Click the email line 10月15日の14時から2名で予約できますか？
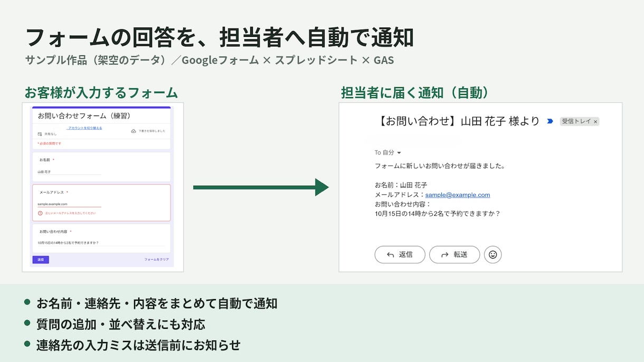The image size is (644, 362). click(x=438, y=214)
